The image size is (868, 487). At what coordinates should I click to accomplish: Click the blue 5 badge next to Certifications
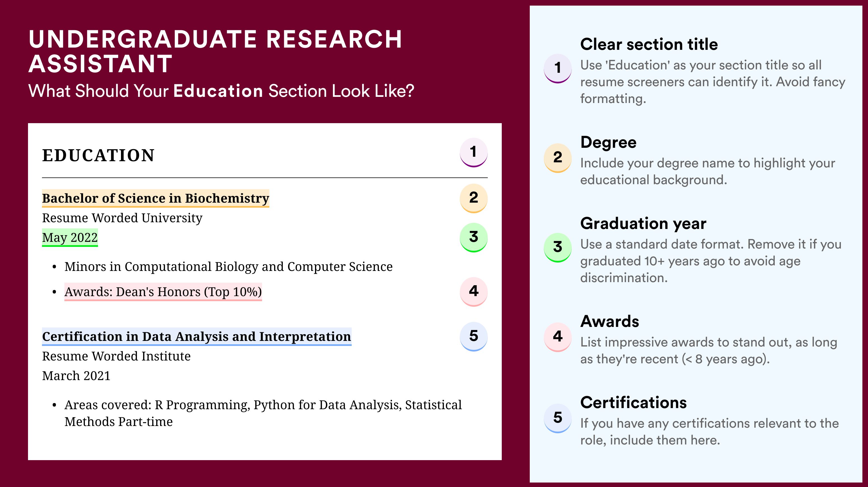point(557,418)
